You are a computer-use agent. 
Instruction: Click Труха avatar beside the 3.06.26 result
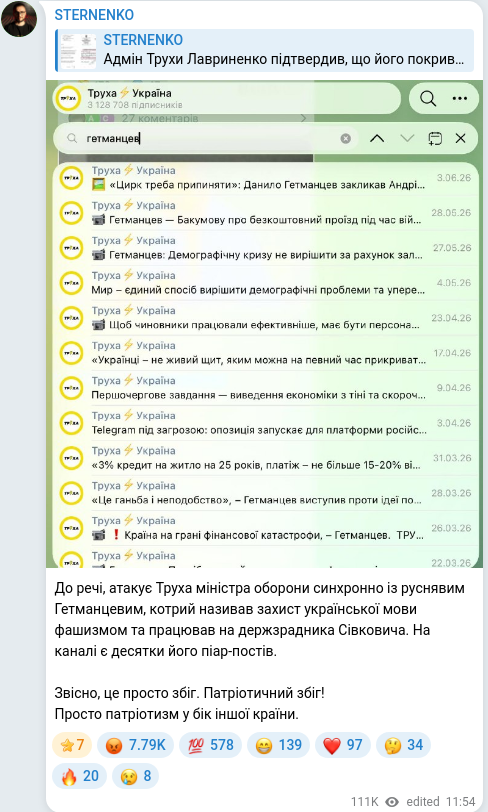pyautogui.click(x=71, y=178)
